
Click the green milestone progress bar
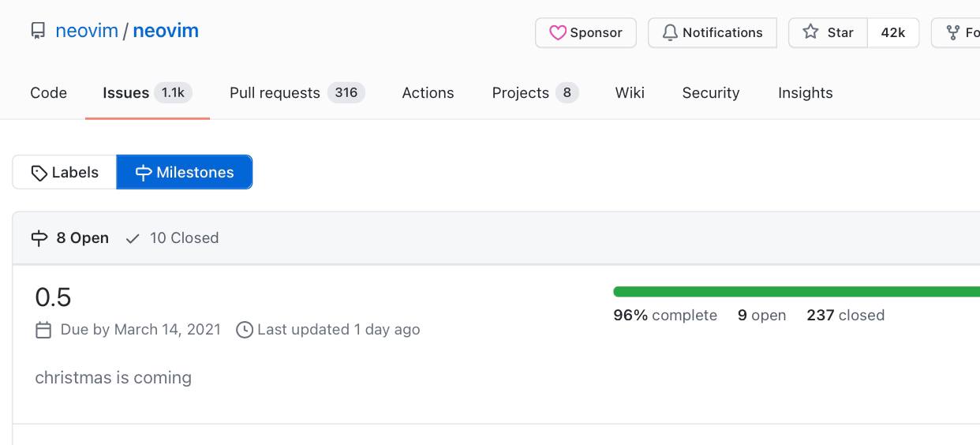[796, 292]
